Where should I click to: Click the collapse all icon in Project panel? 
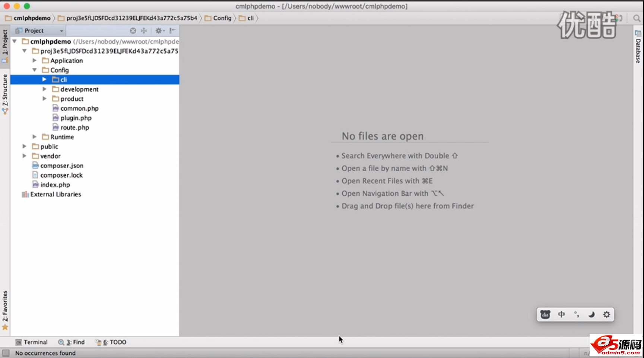point(144,31)
